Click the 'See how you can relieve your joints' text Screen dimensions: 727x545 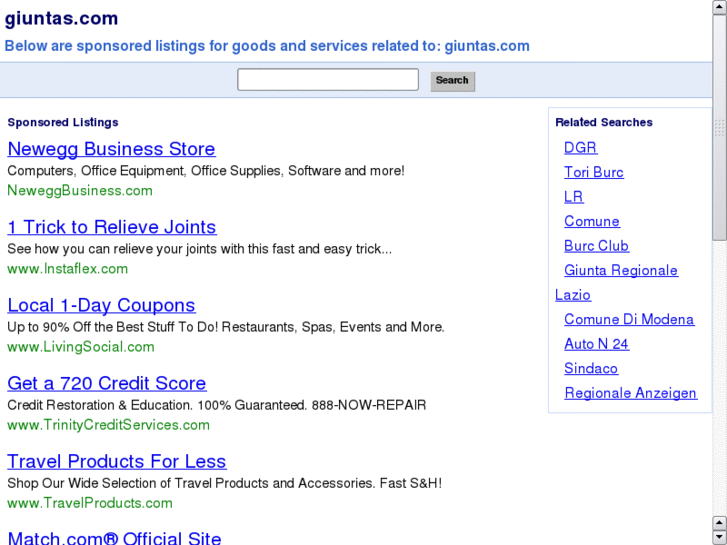coord(199,249)
